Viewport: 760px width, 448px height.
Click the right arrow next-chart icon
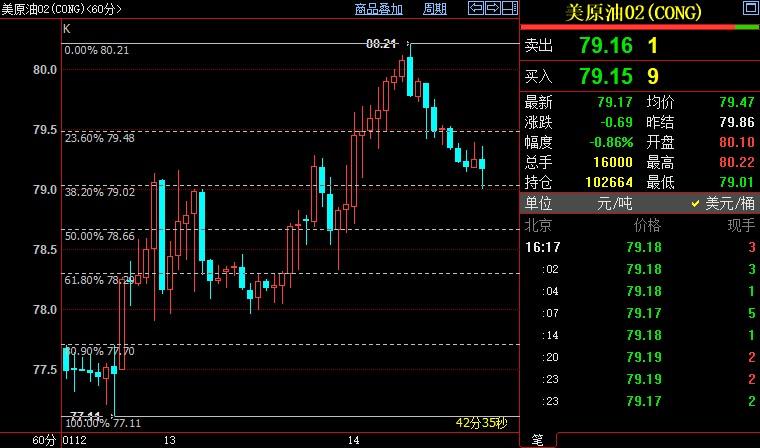pyautogui.click(x=492, y=9)
